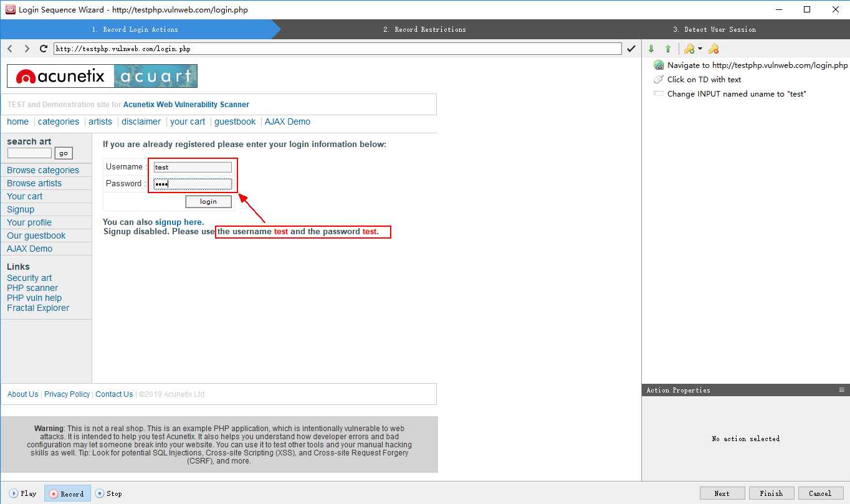Go back using the browser back arrow
Screen dimensions: 850x504
(10, 49)
